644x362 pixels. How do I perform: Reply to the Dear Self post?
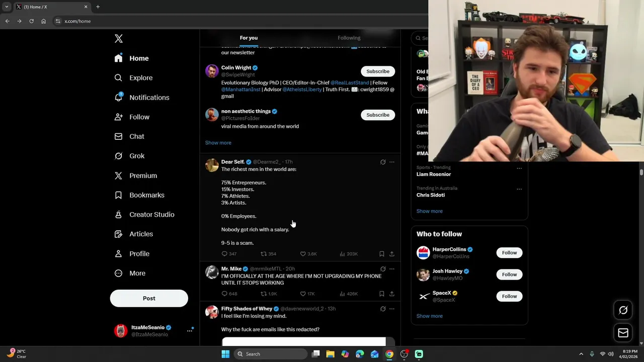click(x=229, y=254)
